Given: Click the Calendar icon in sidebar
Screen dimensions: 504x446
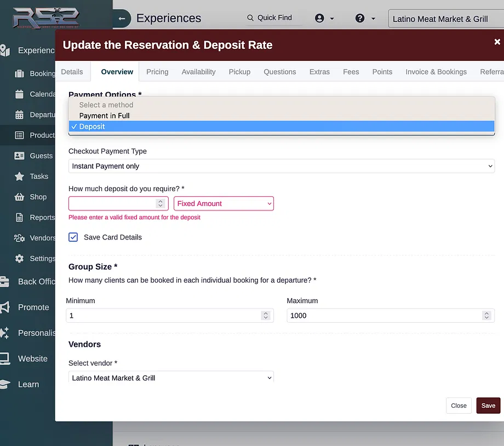Looking at the screenshot, I should (20, 94).
